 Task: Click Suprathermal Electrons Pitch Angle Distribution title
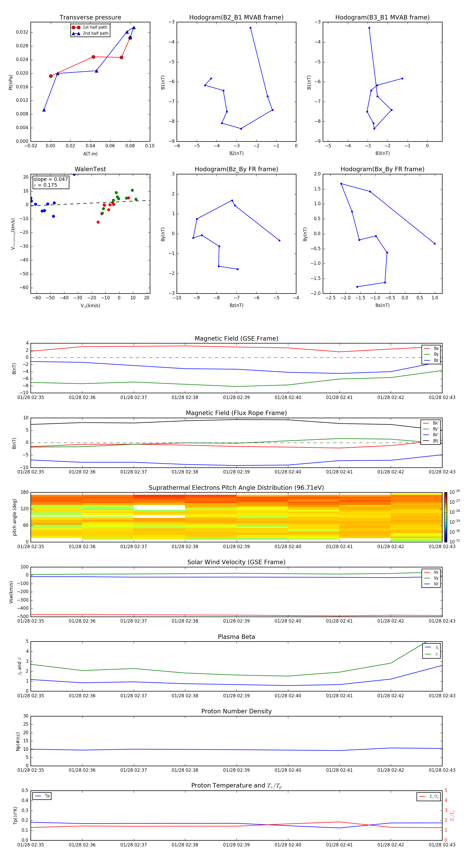pyautogui.click(x=236, y=488)
